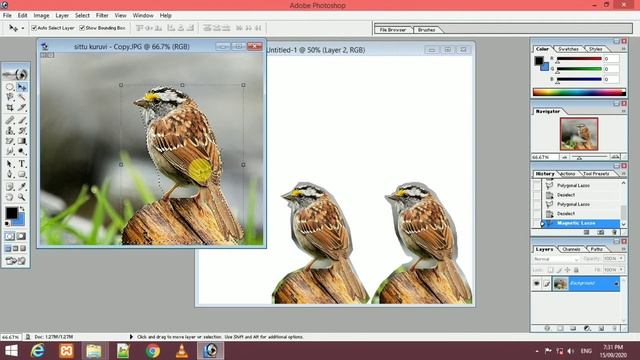Open the Layers panel options menu arrow

(x=623, y=249)
